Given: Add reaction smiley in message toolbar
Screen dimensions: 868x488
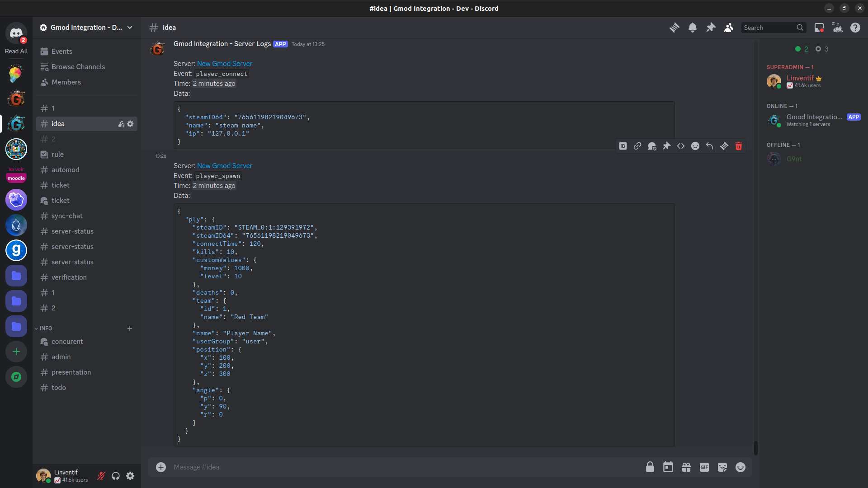Looking at the screenshot, I should click(x=695, y=146).
